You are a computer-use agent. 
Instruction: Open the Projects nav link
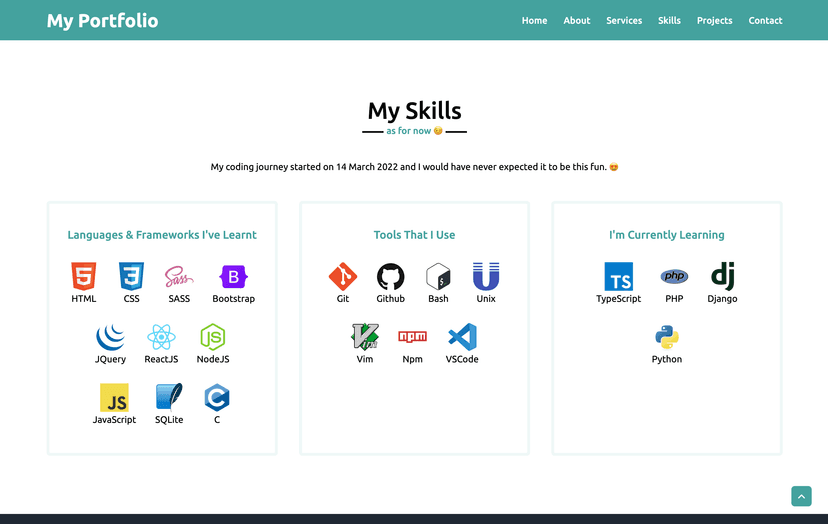coord(714,21)
